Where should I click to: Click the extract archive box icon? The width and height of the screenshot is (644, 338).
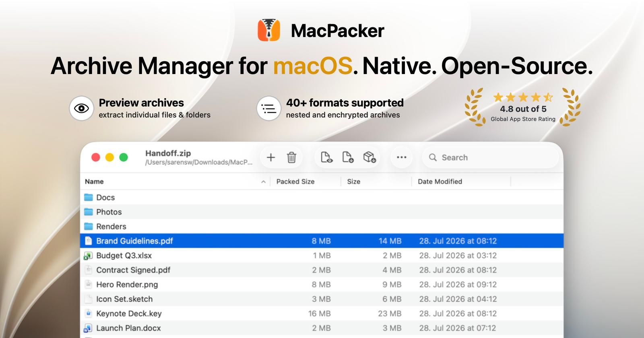[369, 157]
